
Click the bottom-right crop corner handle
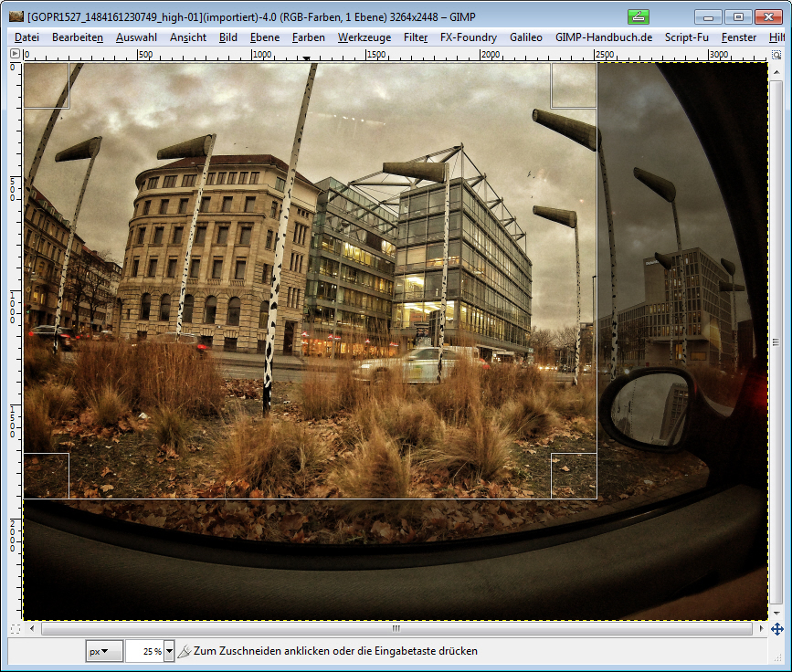pos(574,476)
